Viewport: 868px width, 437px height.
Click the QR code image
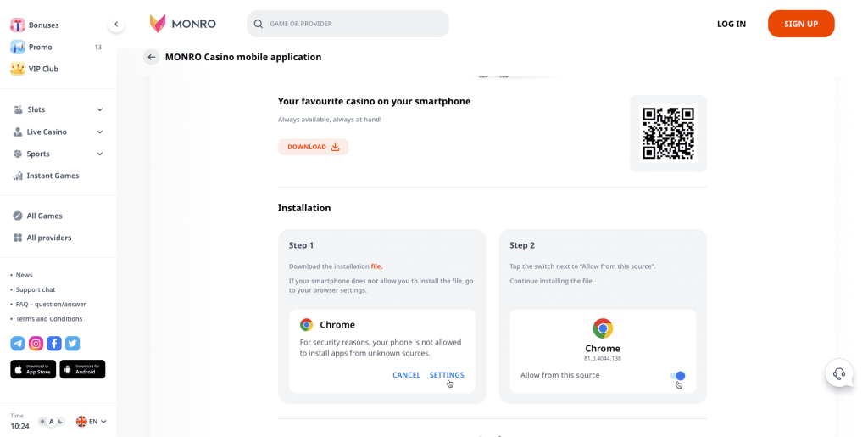pos(668,133)
